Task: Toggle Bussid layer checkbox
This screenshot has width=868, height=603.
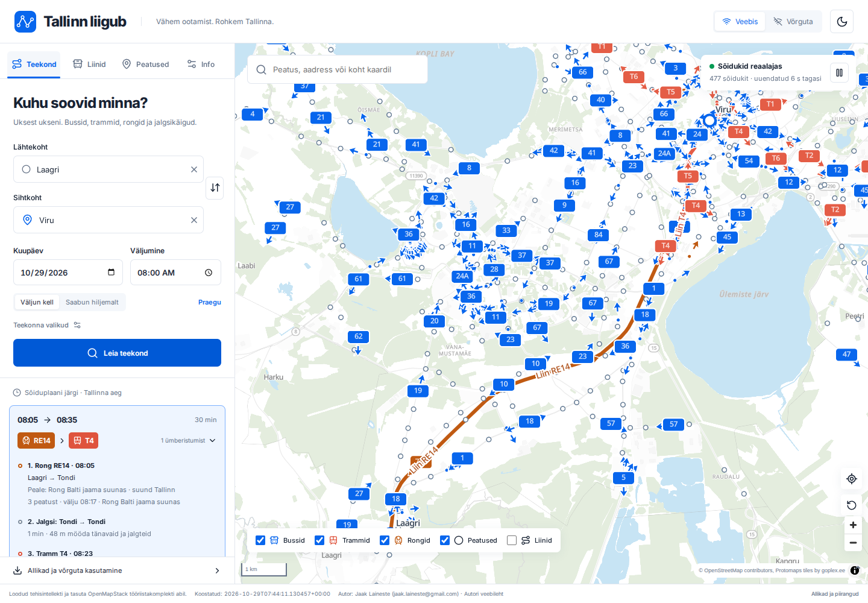Action: pyautogui.click(x=260, y=540)
